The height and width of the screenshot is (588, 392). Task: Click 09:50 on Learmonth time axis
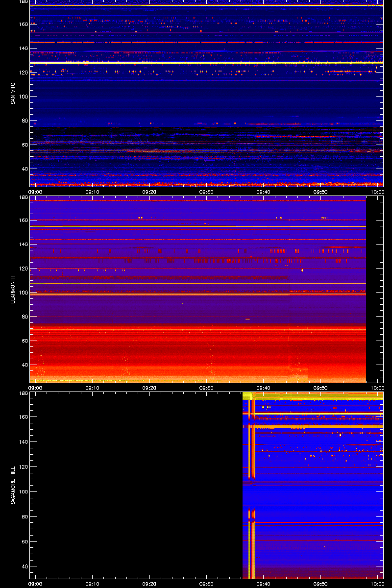coord(320,388)
